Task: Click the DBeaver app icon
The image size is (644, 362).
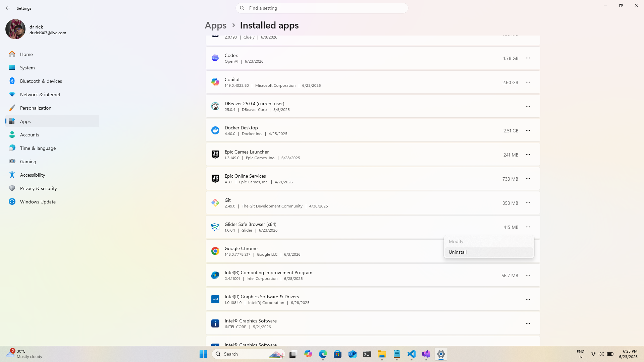Action: (x=215, y=106)
